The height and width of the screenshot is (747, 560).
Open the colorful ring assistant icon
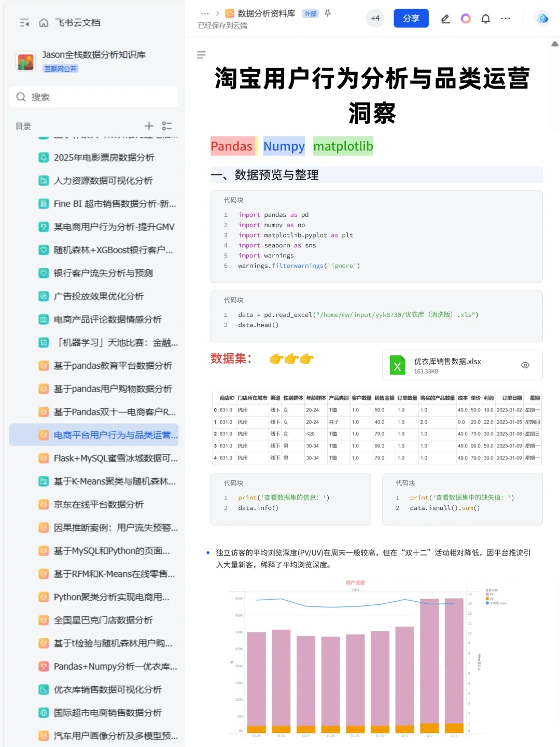466,19
